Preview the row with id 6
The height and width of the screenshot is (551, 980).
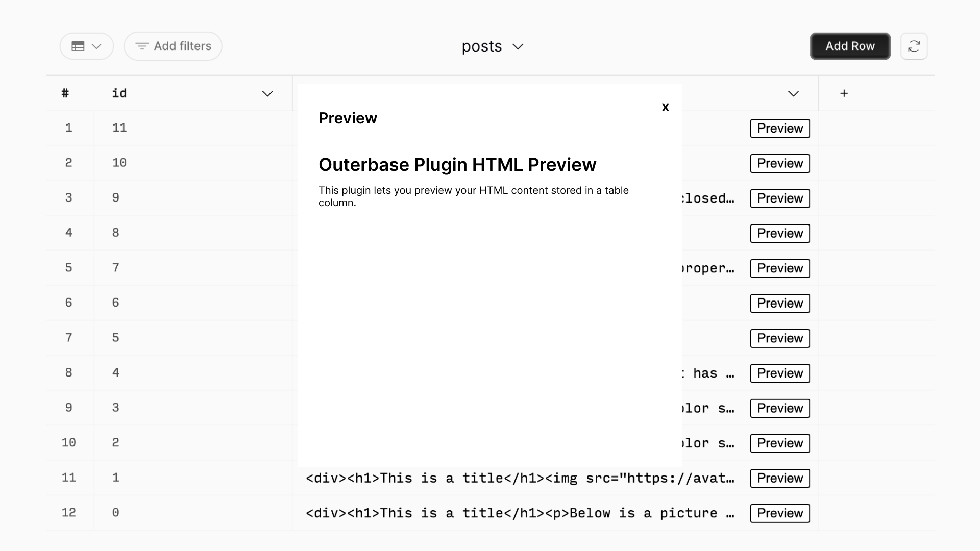[x=780, y=304]
